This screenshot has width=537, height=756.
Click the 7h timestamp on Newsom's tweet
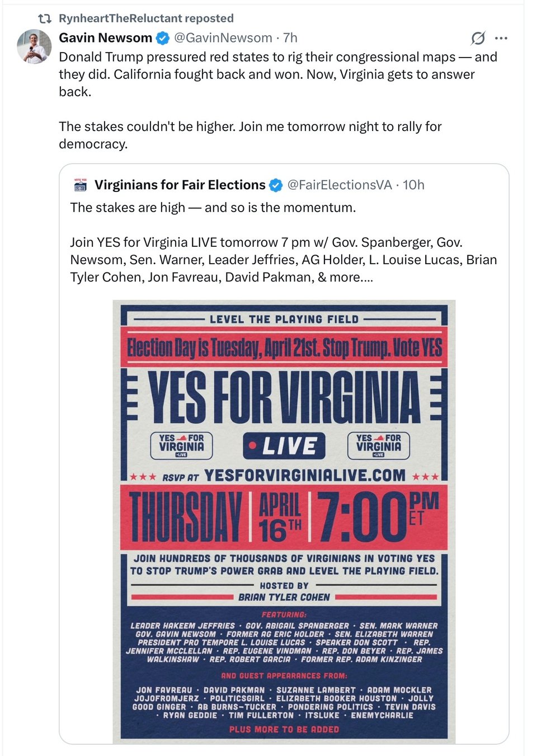pyautogui.click(x=290, y=37)
